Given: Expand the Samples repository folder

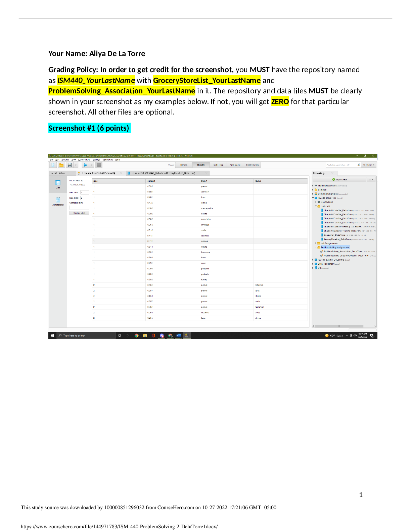Looking at the screenshot, I should [x=313, y=190].
